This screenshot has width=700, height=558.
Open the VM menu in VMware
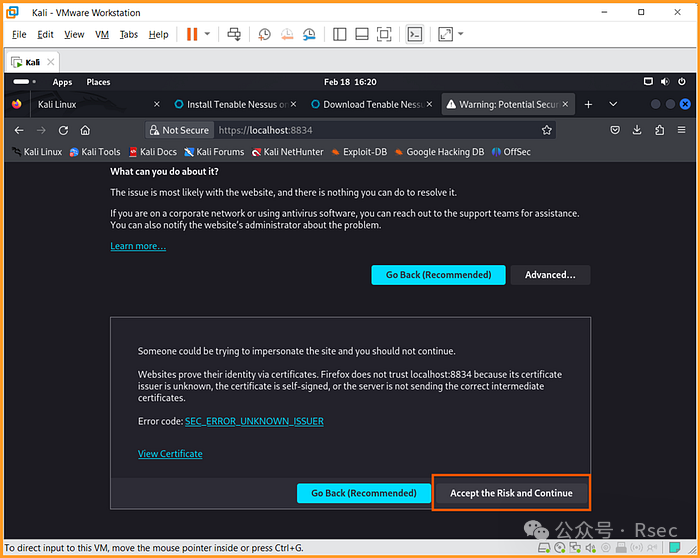click(x=102, y=34)
